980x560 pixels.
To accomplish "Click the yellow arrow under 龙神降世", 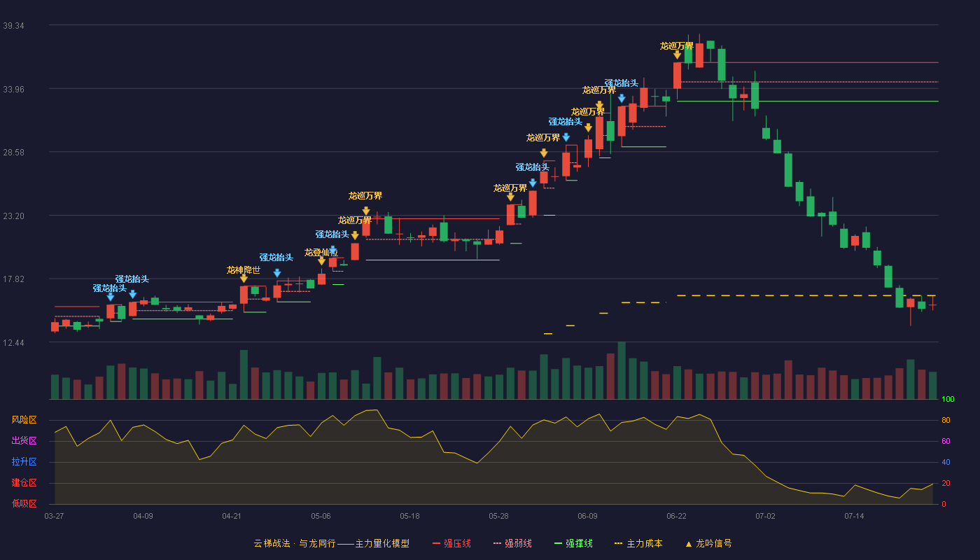I will click(244, 279).
